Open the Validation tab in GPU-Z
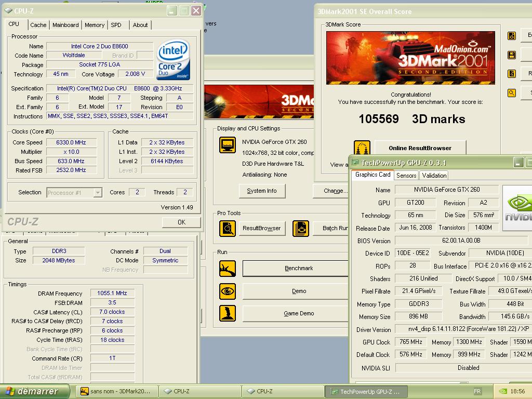 (x=434, y=176)
